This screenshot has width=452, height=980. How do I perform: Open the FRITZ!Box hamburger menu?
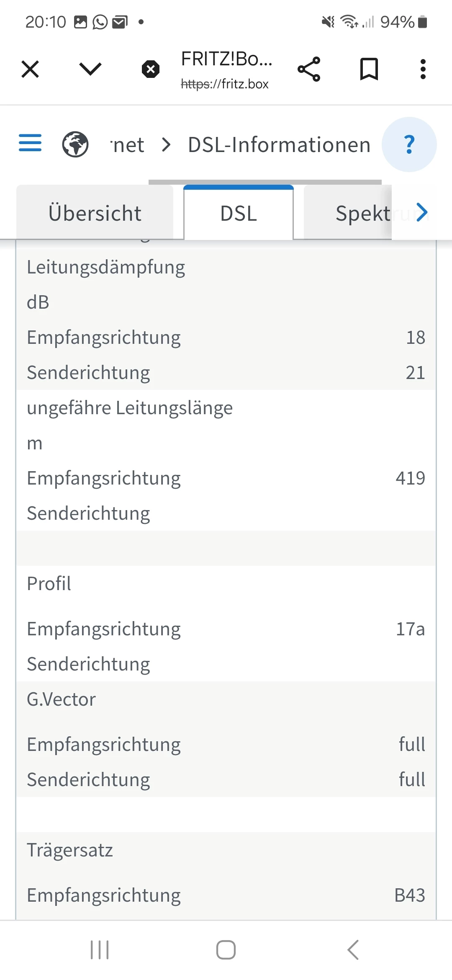[x=30, y=143]
